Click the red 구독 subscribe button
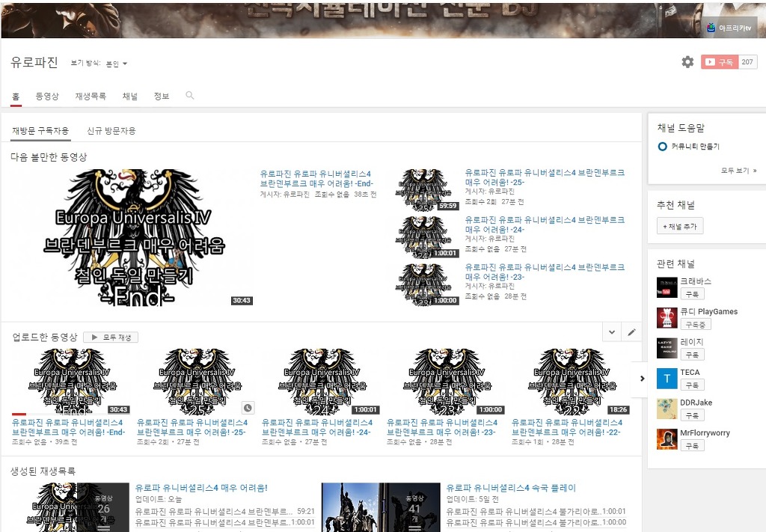 (719, 62)
